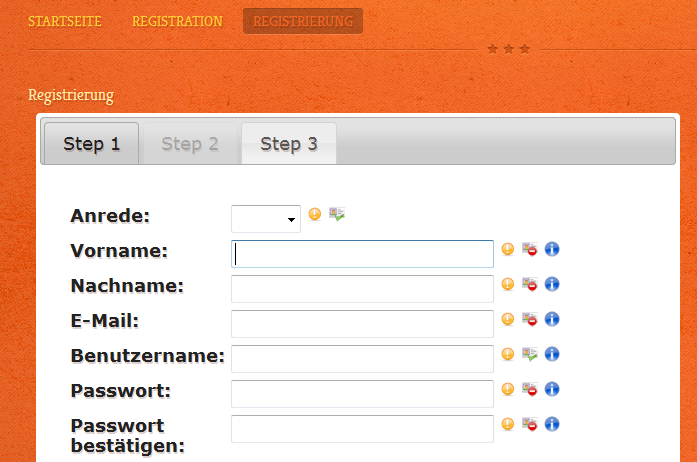
Task: Open the Registration navigation link
Action: coord(177,21)
